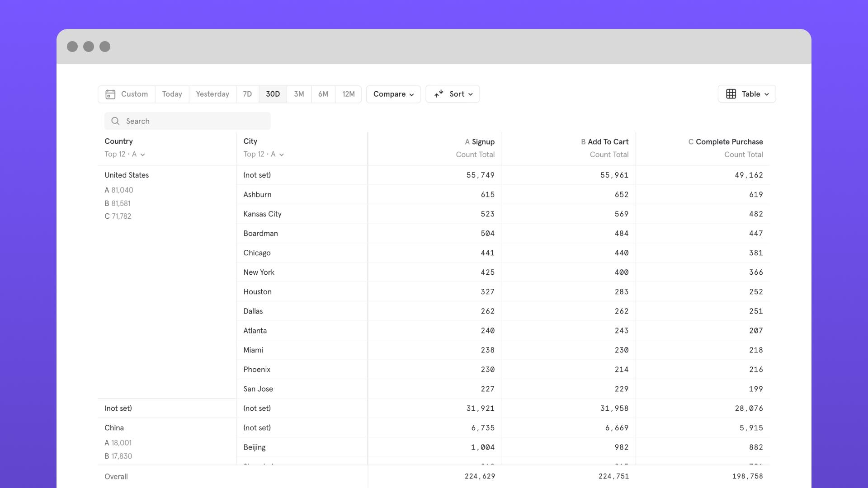868x488 pixels.
Task: Enable the 30D date range
Action: pos(273,94)
